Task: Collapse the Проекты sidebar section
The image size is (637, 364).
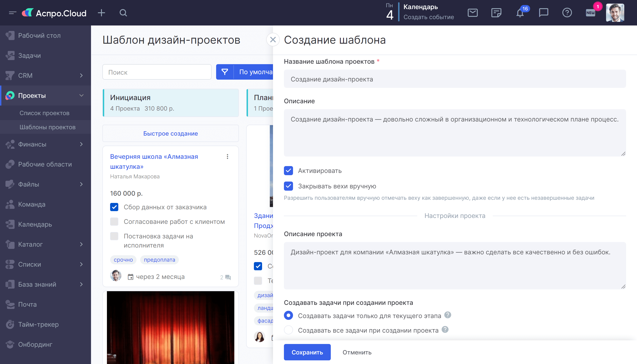Action: tap(81, 96)
